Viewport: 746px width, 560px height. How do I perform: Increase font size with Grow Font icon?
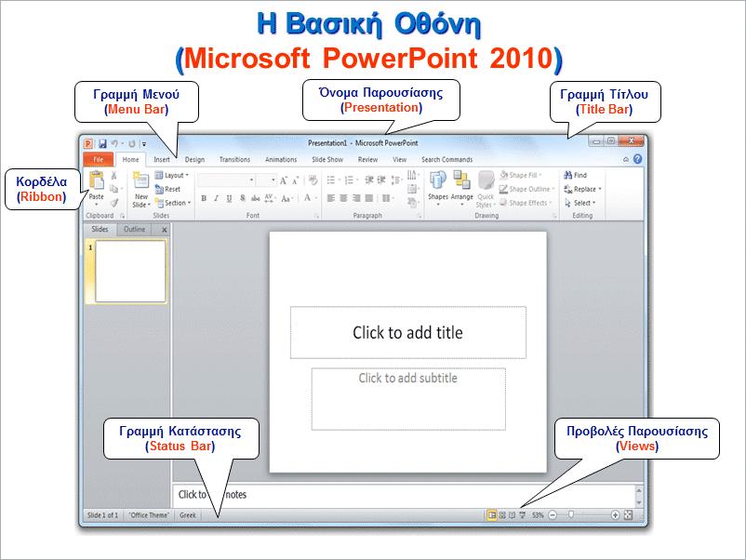[x=284, y=180]
